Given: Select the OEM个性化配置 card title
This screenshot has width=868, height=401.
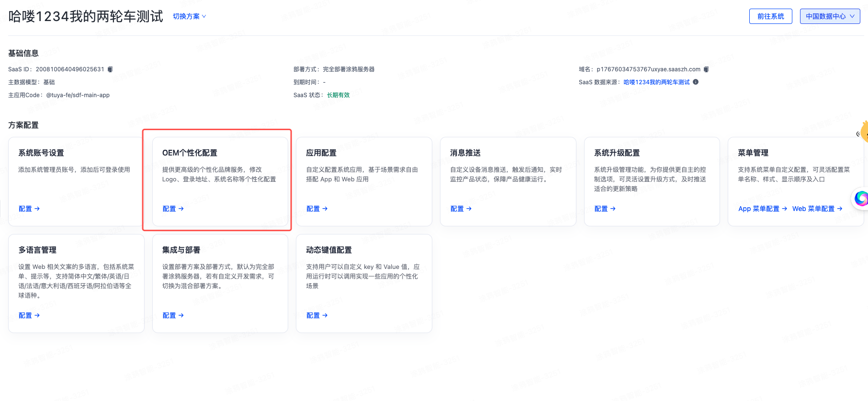Looking at the screenshot, I should (190, 153).
